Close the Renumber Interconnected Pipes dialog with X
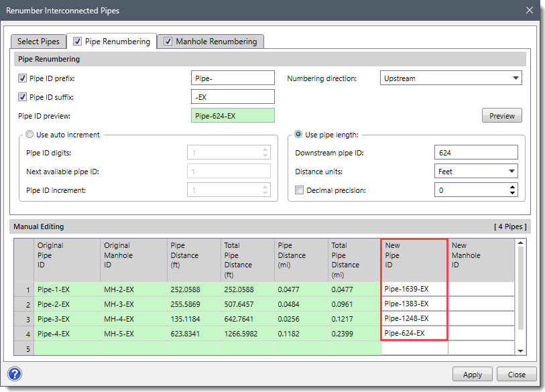This screenshot has width=545, height=392. (x=529, y=10)
